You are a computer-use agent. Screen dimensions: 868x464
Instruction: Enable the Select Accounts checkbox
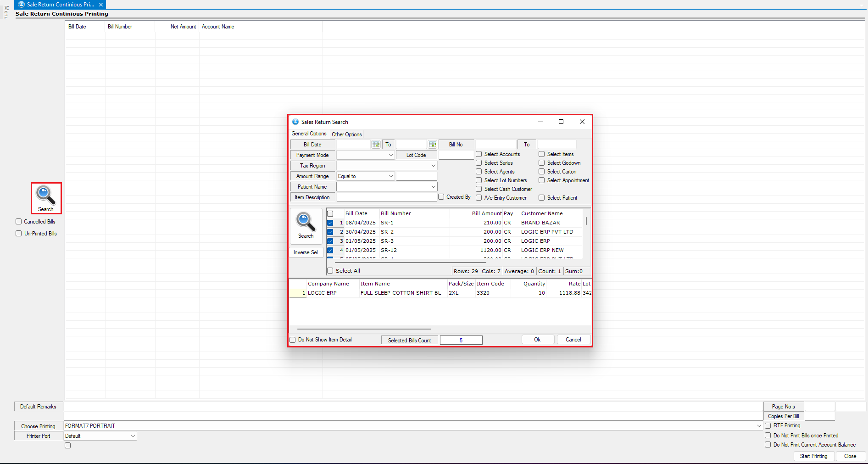(x=479, y=154)
